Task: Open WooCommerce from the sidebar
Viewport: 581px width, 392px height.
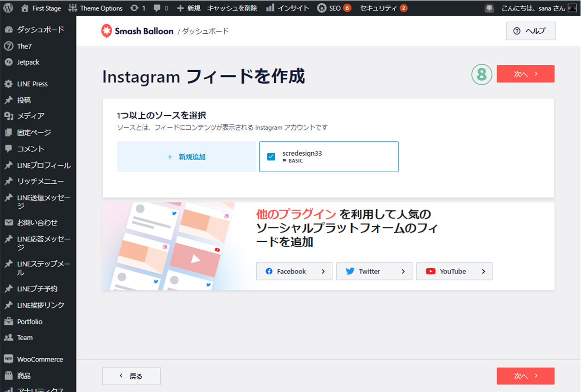Action: (x=39, y=359)
